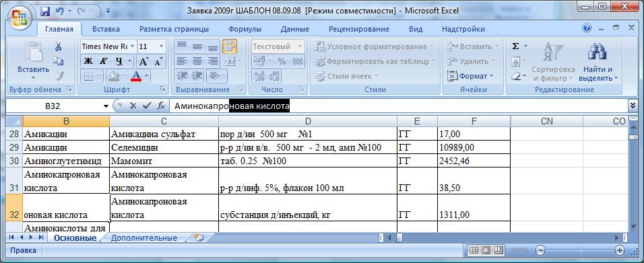Open the Вид ribbon tab
The image size is (644, 263).
pyautogui.click(x=416, y=29)
